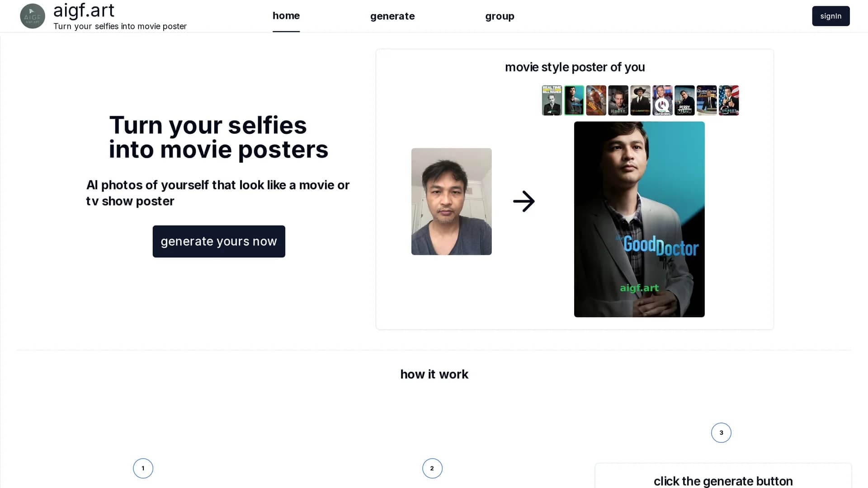Click the 'movie style poster of you' heading

click(x=575, y=67)
